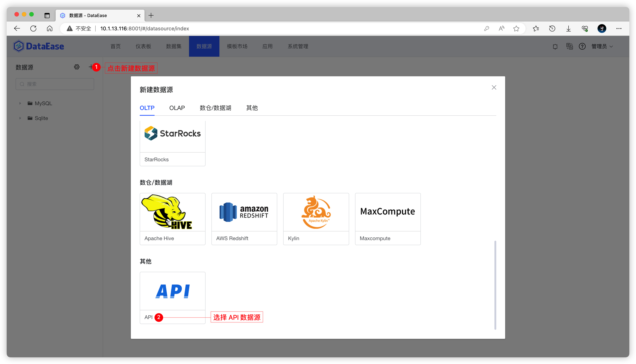Image resolution: width=636 pixels, height=364 pixels.
Task: Select the StarRocks logo card
Action: click(x=173, y=144)
